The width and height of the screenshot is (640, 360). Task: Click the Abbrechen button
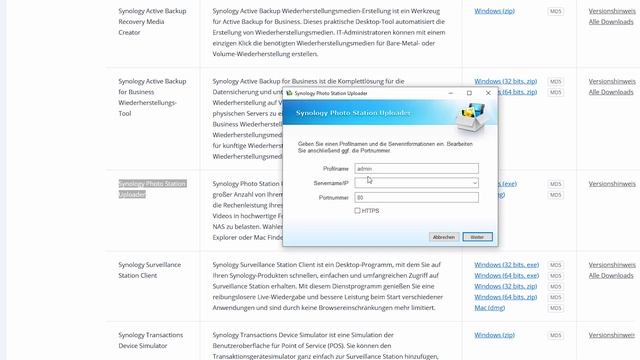click(x=444, y=237)
